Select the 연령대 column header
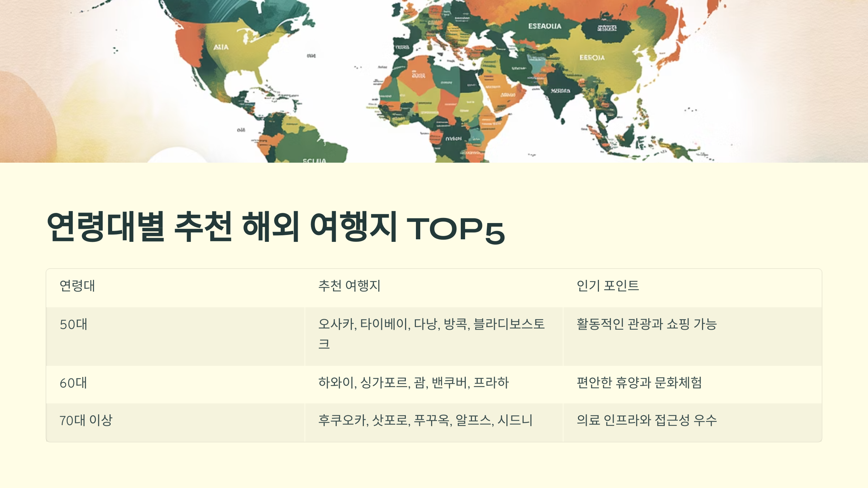The height and width of the screenshot is (488, 868). click(77, 286)
